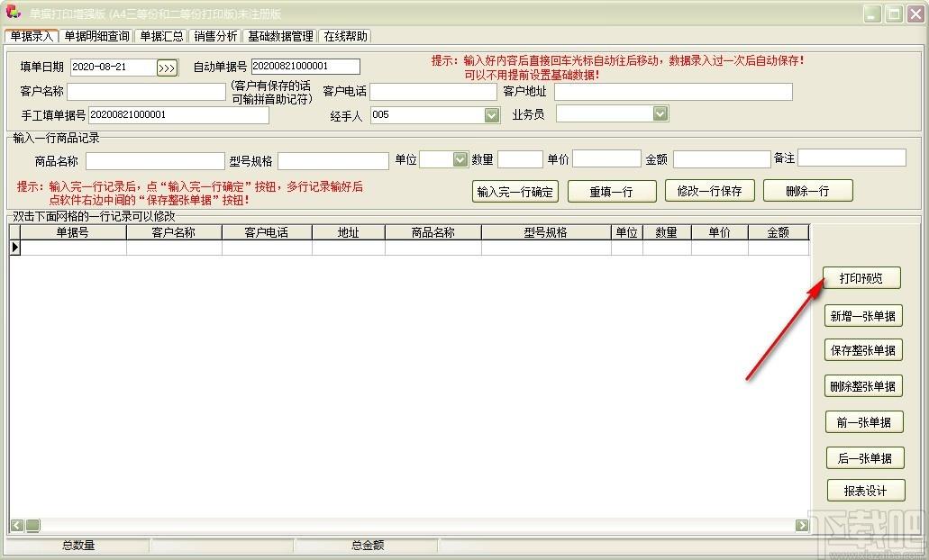
Task: Click the 金额 grid column header
Action: (x=779, y=232)
